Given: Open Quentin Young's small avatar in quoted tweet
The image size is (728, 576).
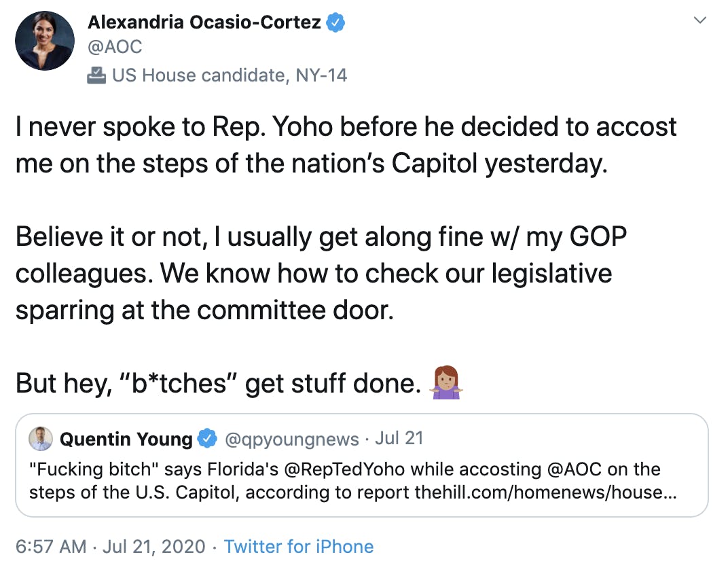Looking at the screenshot, I should coord(41,439).
